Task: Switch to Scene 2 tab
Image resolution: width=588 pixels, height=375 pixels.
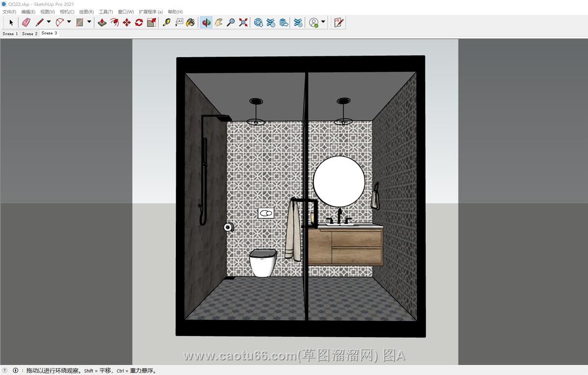Action: [x=29, y=34]
